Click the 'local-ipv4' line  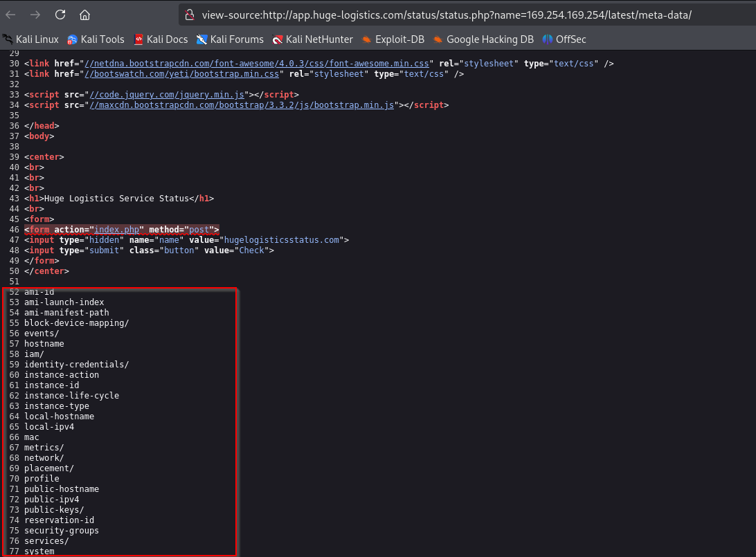point(49,427)
